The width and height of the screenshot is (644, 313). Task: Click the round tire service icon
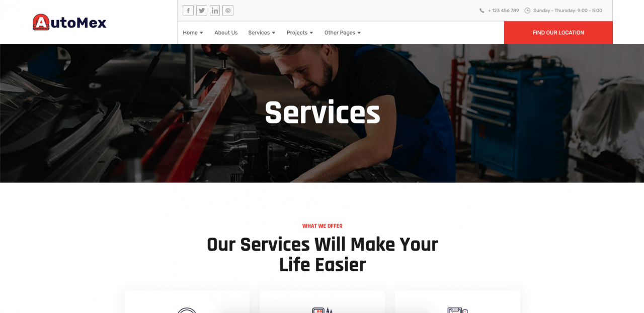[x=187, y=310]
